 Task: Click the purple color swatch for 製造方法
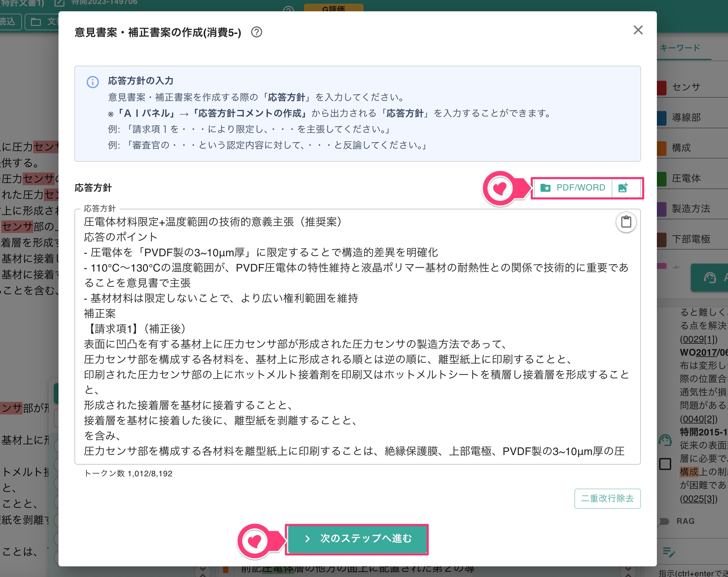[x=662, y=209]
